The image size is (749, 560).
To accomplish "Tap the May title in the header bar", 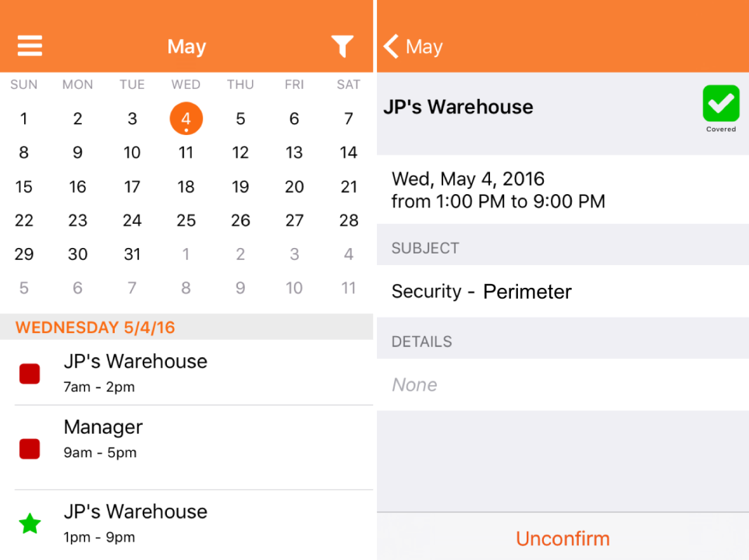I will (x=186, y=46).
